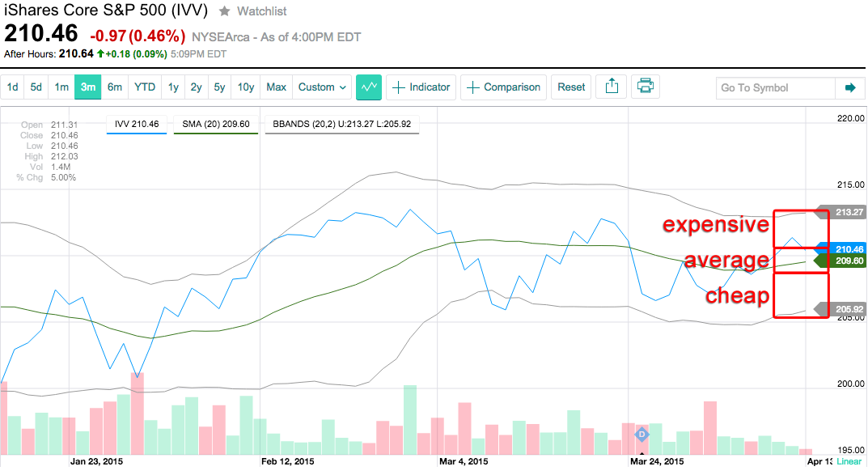868x475 pixels.
Task: Click the Mar 4, 2015 date label
Action: point(464,461)
